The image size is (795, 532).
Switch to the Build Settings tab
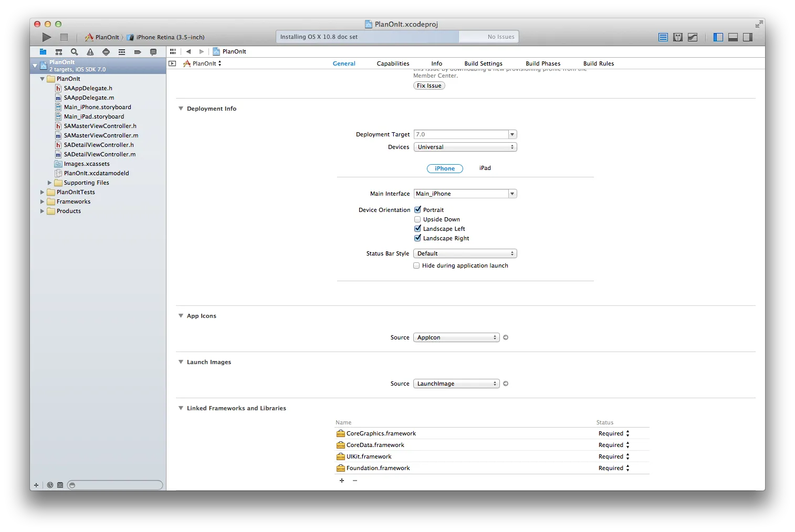pos(483,63)
